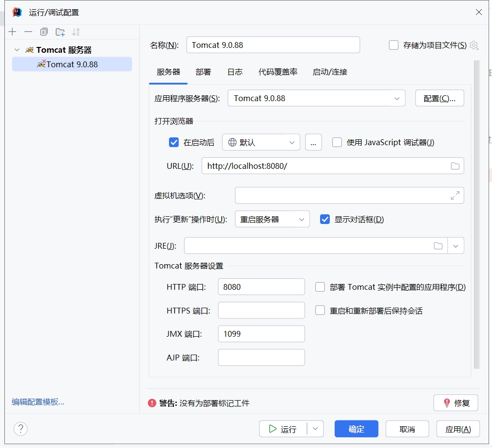Click the New Folder icon in toolbar
492x448 pixels.
click(x=60, y=32)
